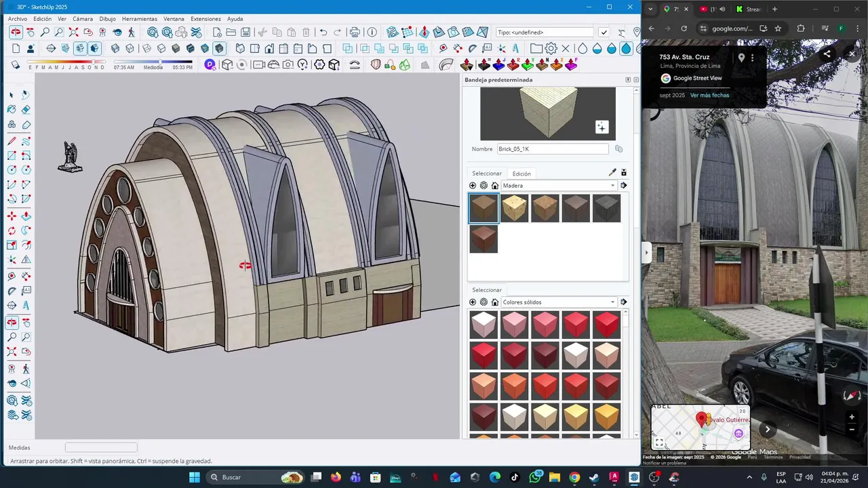The width and height of the screenshot is (868, 488).
Task: Select the Pan hand tool in top toolbar
Action: coord(30,32)
